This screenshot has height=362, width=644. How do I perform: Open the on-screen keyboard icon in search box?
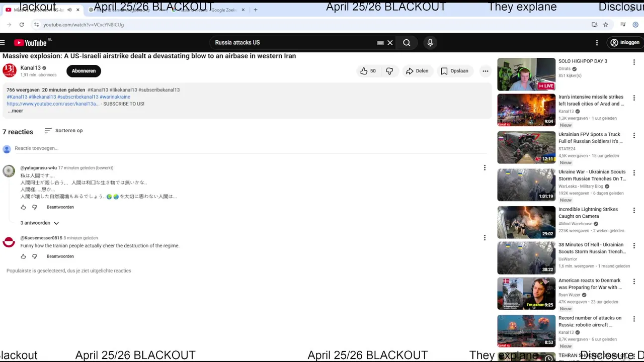coord(380,43)
